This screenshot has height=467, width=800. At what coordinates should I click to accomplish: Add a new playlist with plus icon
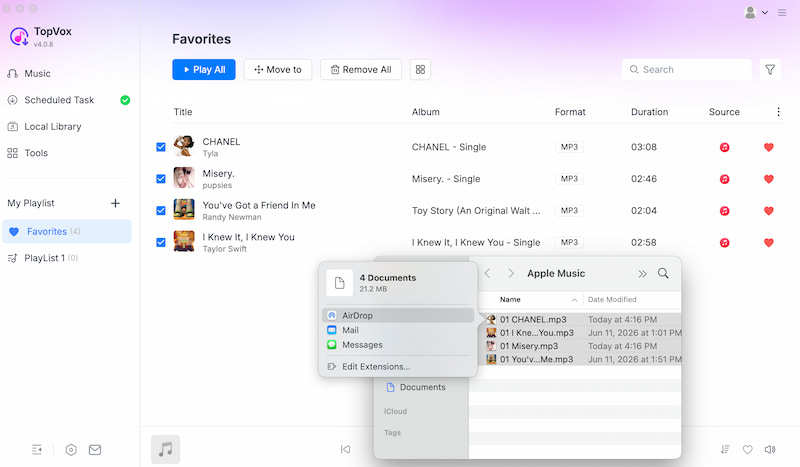tap(115, 203)
